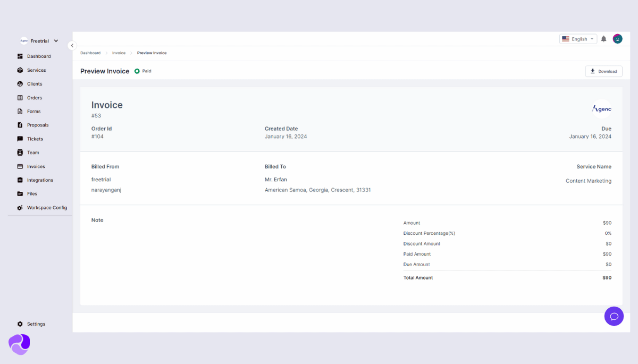The image size is (638, 364).
Task: Open the Dashboard from the sidebar icon
Action: coord(20,56)
